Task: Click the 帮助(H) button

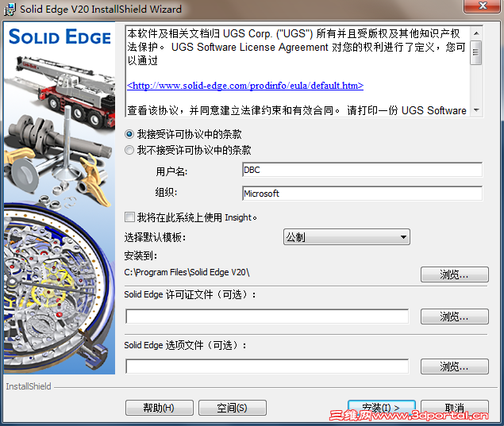Action: [160, 408]
